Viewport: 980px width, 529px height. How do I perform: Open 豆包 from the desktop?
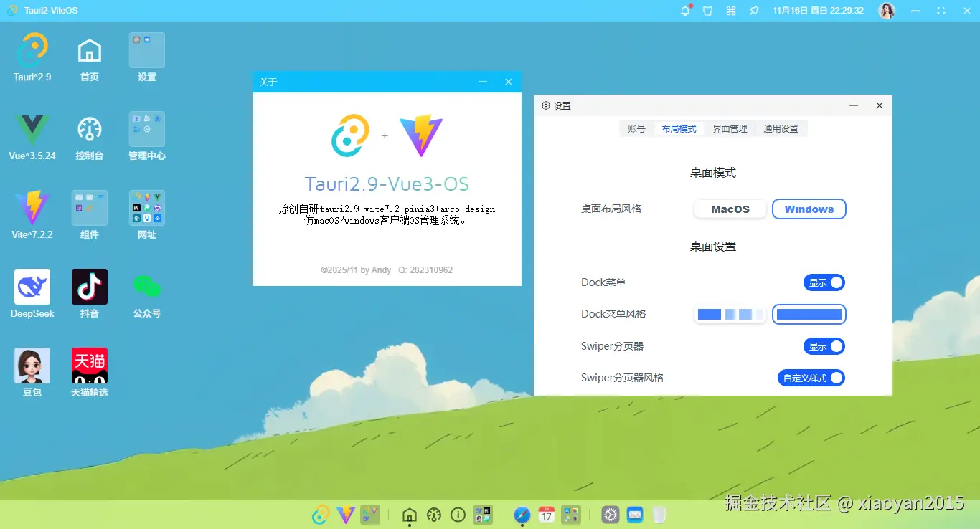[32, 364]
